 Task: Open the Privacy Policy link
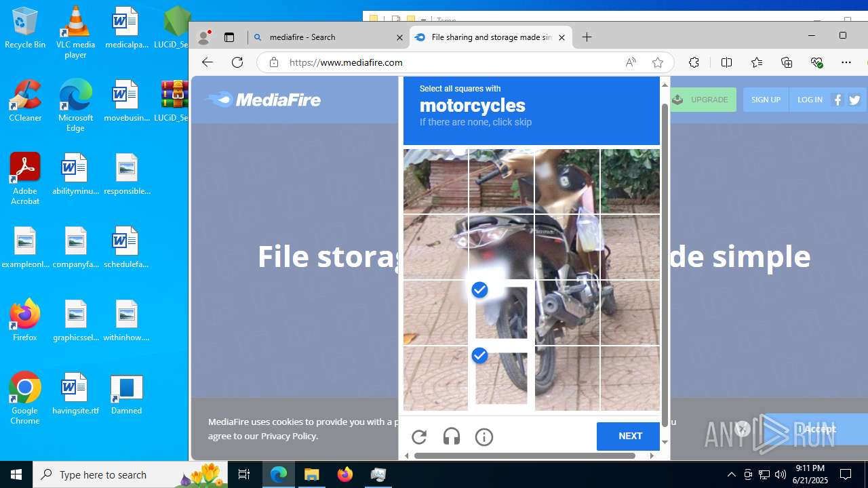click(x=289, y=436)
